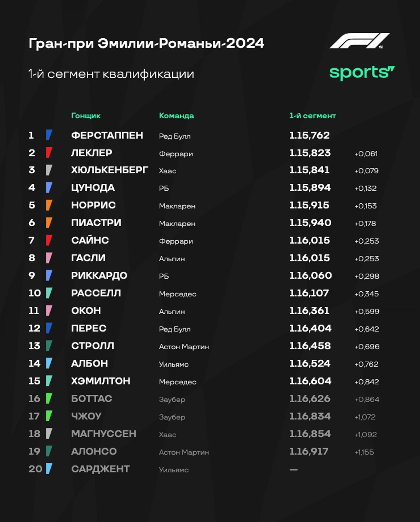Click the pink Alpine flag beside ГАСЛИ

(x=49, y=258)
